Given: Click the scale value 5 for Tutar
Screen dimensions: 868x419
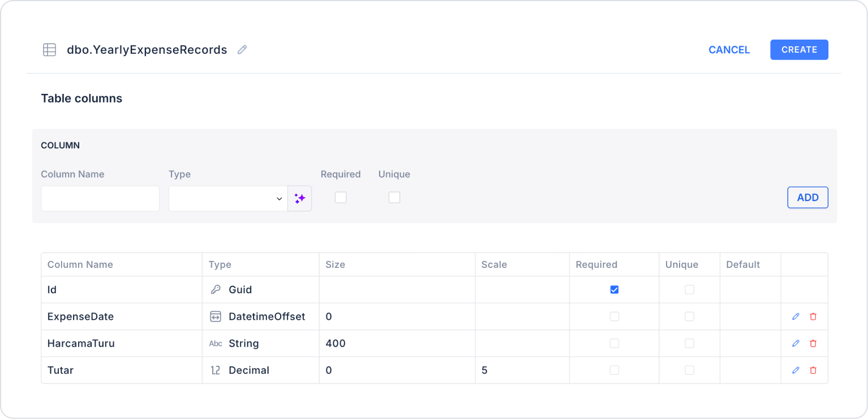Looking at the screenshot, I should click(484, 370).
